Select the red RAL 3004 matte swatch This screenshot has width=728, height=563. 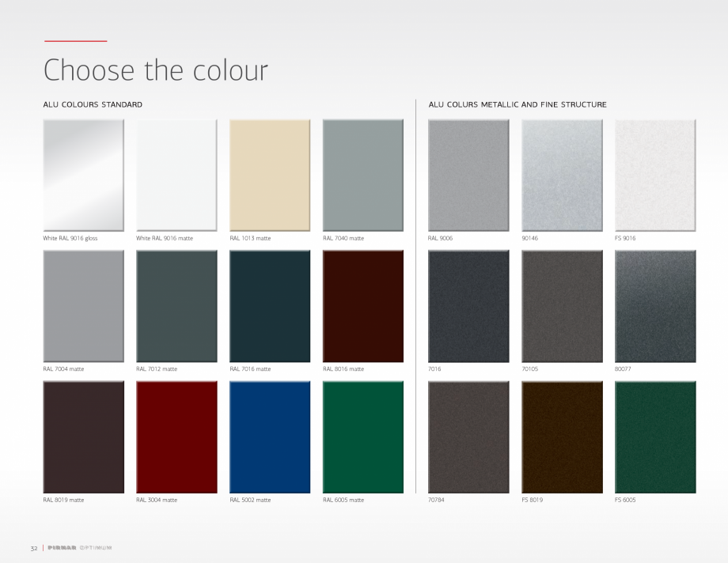[176, 436]
